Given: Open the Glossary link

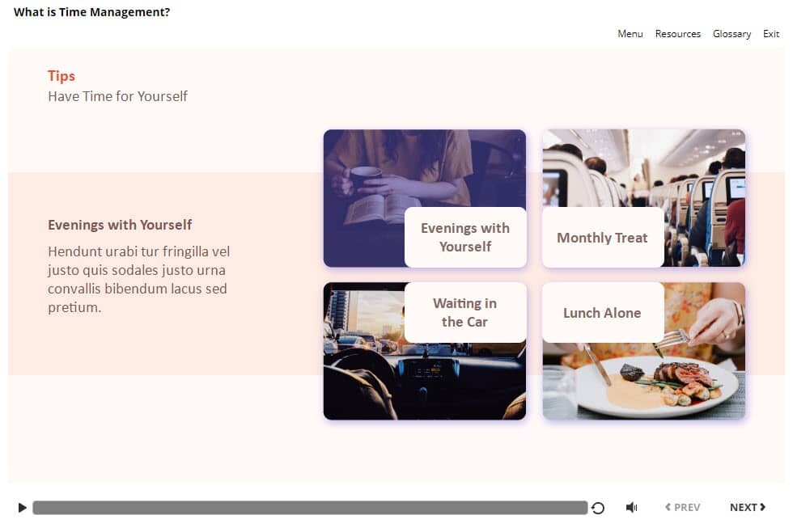Looking at the screenshot, I should [x=732, y=34].
